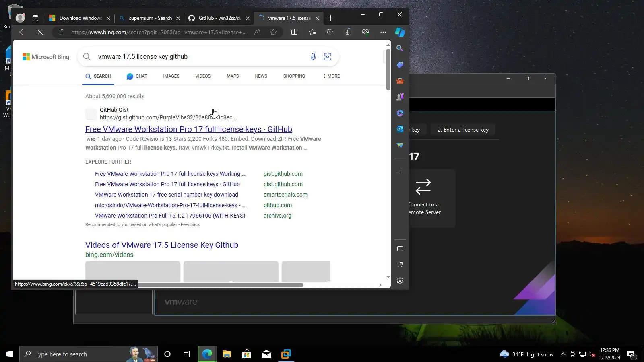Open the sidebar Shopping tag icon
644x362 pixels.
click(400, 64)
